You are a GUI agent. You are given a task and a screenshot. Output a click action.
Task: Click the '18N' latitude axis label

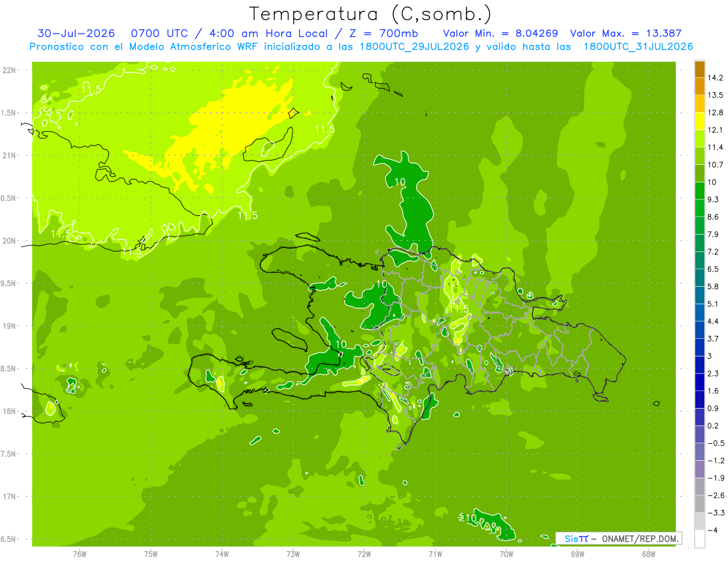[8, 411]
